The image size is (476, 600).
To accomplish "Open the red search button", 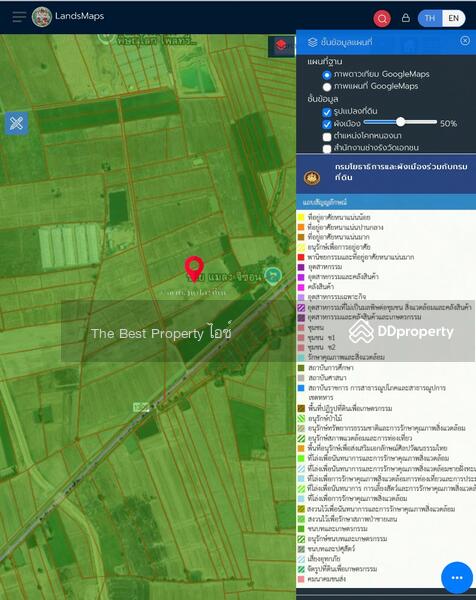I will pos(381,18).
